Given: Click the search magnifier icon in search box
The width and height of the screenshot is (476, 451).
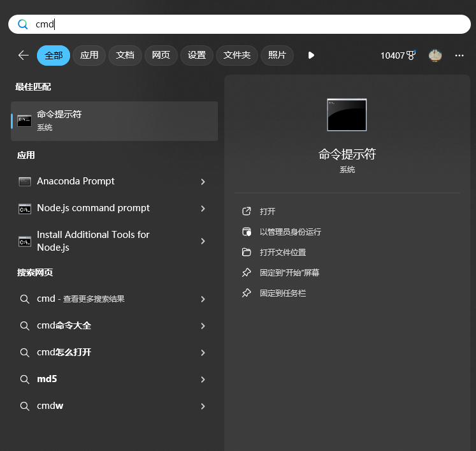Looking at the screenshot, I should pyautogui.click(x=23, y=24).
